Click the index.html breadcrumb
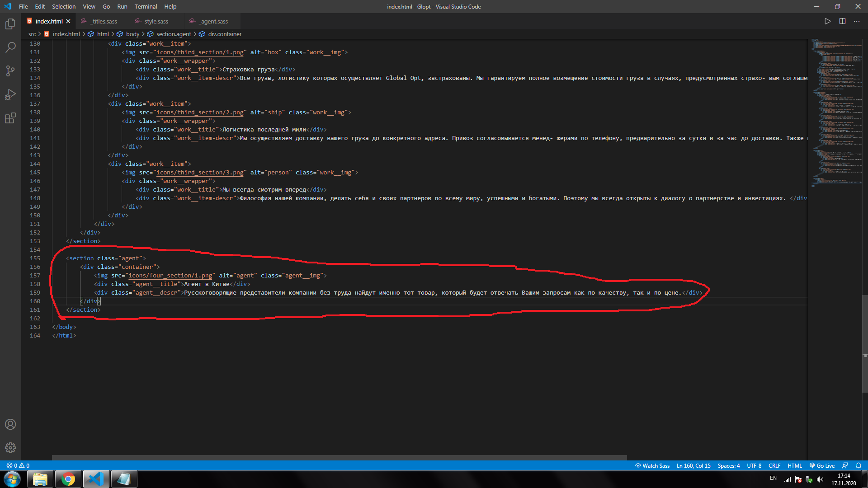The width and height of the screenshot is (868, 488). [x=66, y=34]
